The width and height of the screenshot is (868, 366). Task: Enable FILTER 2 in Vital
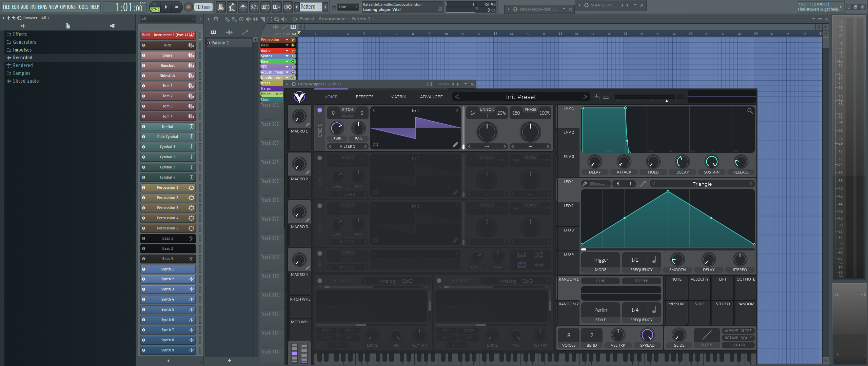439,281
